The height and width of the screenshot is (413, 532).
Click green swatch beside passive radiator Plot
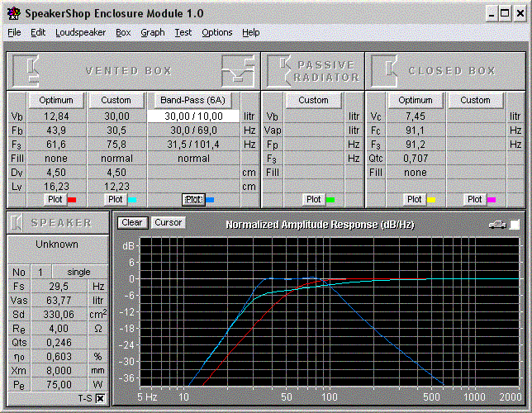pyautogui.click(x=330, y=200)
